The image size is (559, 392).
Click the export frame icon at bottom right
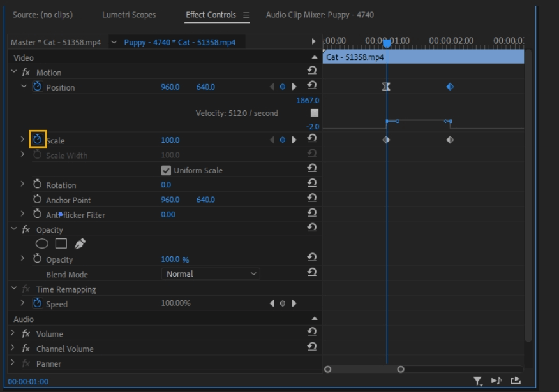516,381
